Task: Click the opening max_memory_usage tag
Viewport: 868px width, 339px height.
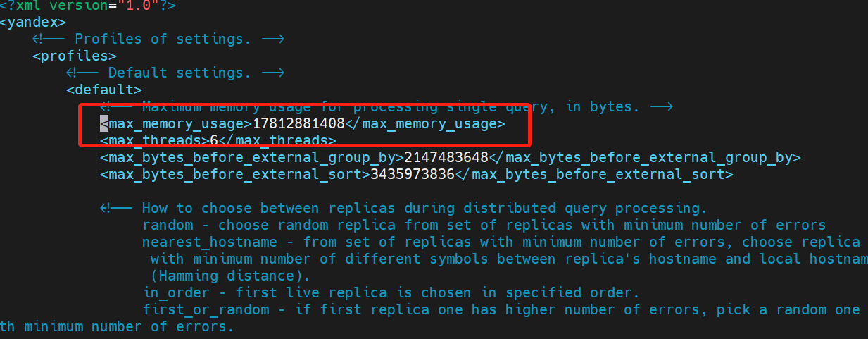Action: tap(176, 124)
